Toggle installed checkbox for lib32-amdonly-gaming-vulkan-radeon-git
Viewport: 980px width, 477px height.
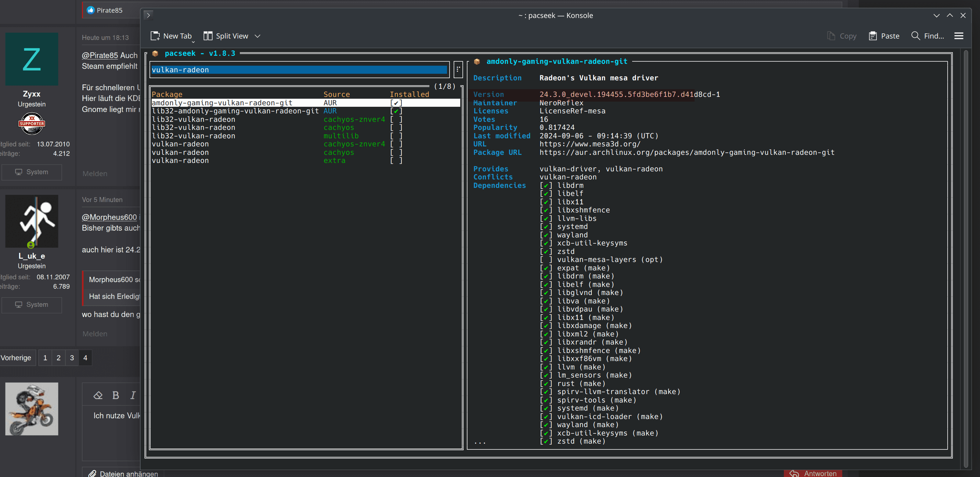click(x=396, y=112)
